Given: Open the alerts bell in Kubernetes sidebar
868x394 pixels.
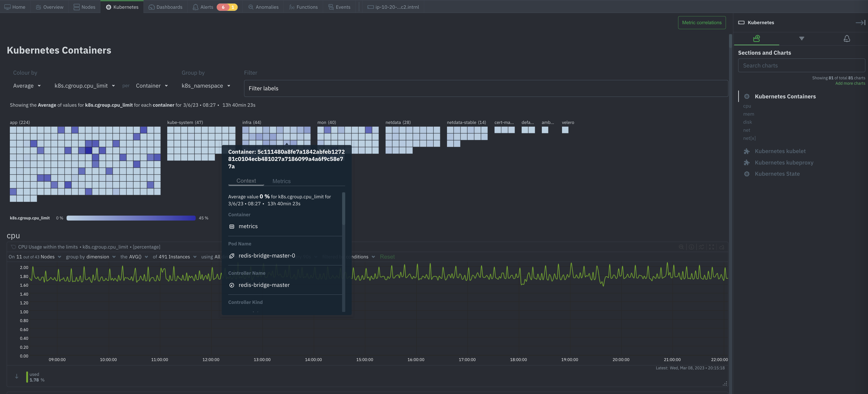Looking at the screenshot, I should (847, 38).
